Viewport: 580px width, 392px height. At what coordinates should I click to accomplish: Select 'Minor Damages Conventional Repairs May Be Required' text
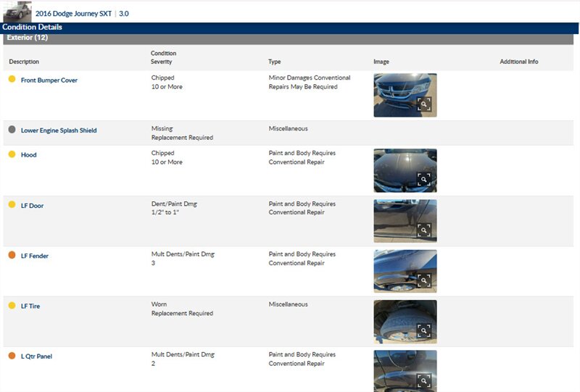310,82
